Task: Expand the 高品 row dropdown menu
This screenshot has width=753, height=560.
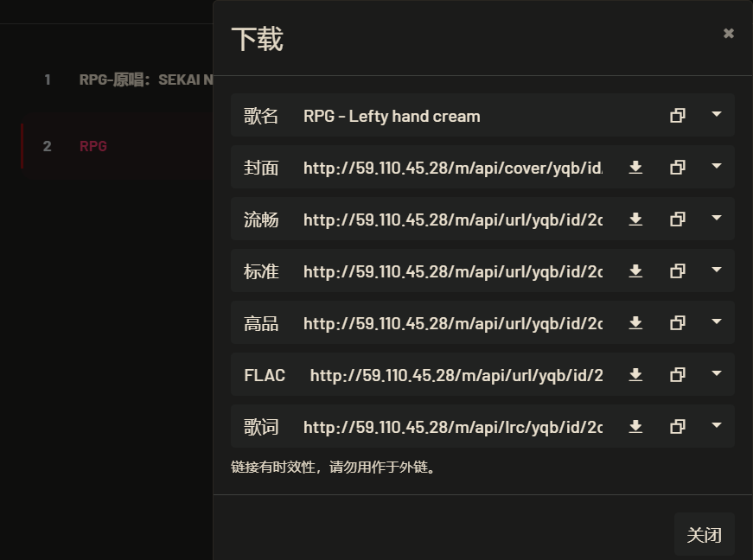Action: coord(716,322)
